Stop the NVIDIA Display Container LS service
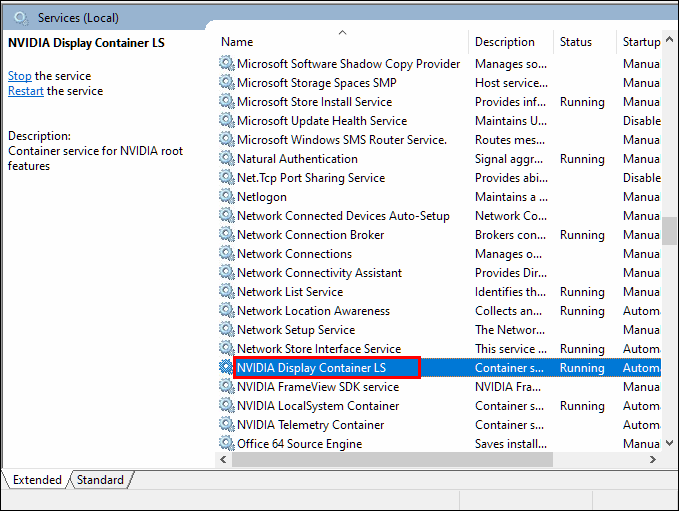 coord(19,76)
